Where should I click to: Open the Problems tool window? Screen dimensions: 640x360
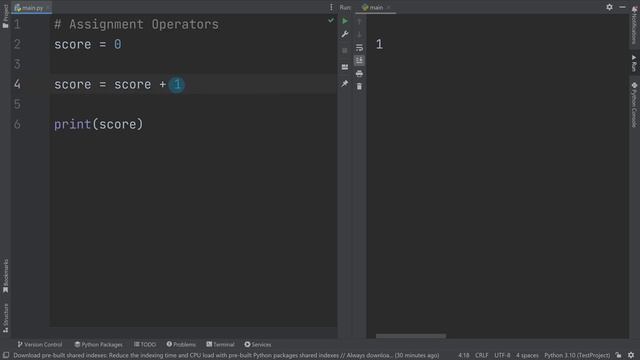[x=181, y=345]
